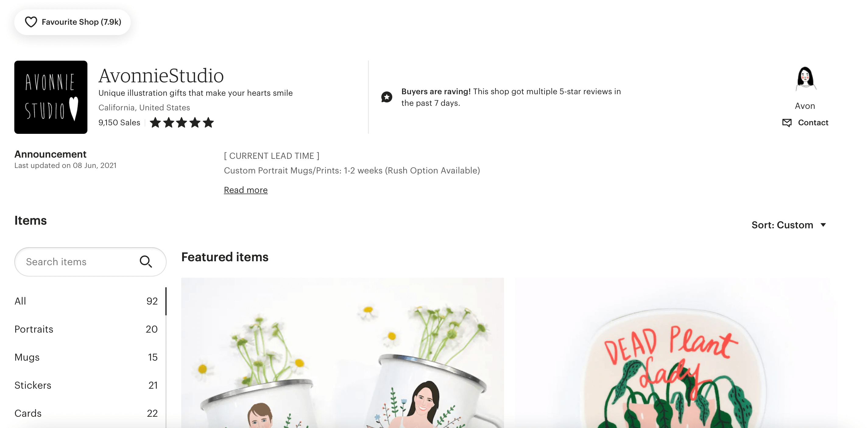Open the Dead Plant Lady sticker thumbnail

(676, 353)
